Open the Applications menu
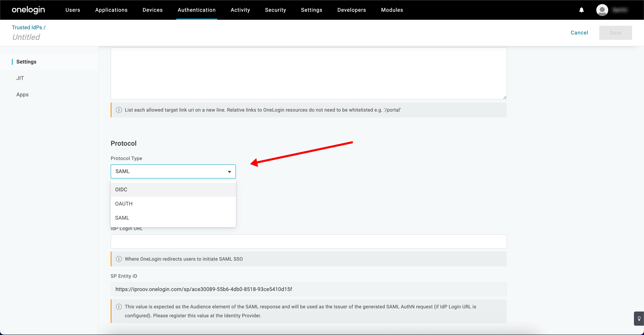The image size is (644, 335). click(111, 10)
